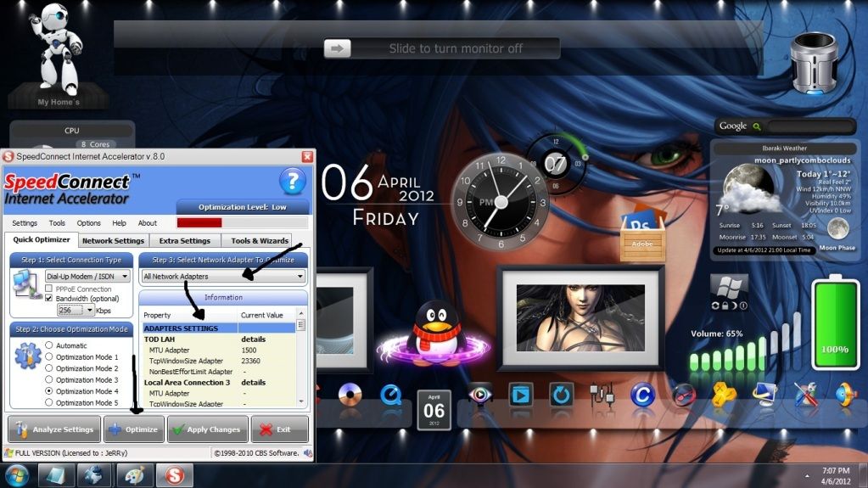Open the Options menu
The height and width of the screenshot is (488, 868).
88,222
